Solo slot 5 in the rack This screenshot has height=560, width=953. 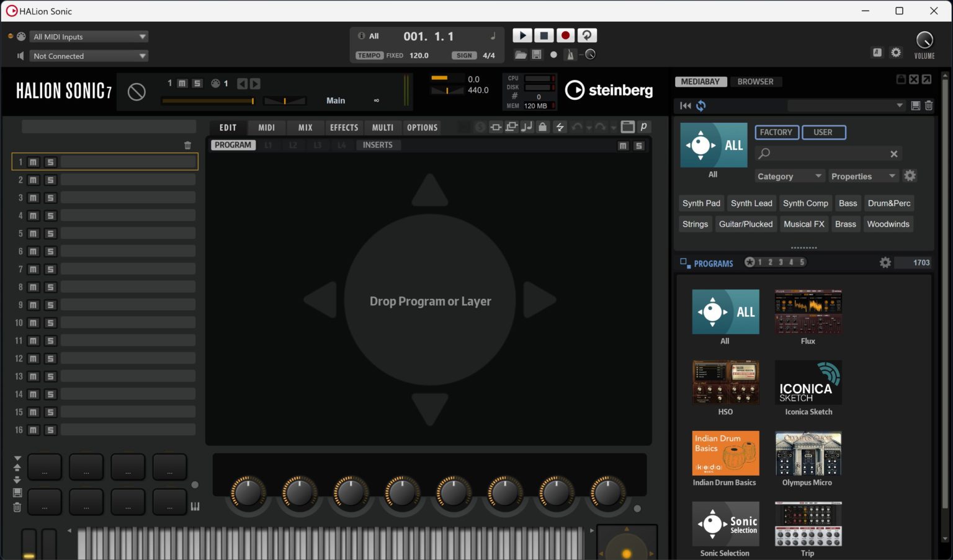point(51,234)
